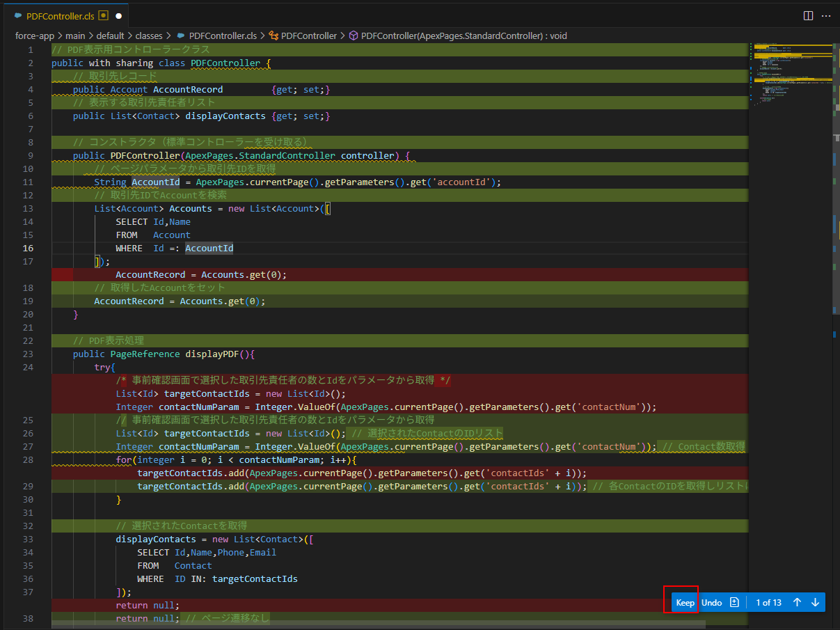Expand the default breadcrumb segment
840x630 pixels.
(x=109, y=36)
